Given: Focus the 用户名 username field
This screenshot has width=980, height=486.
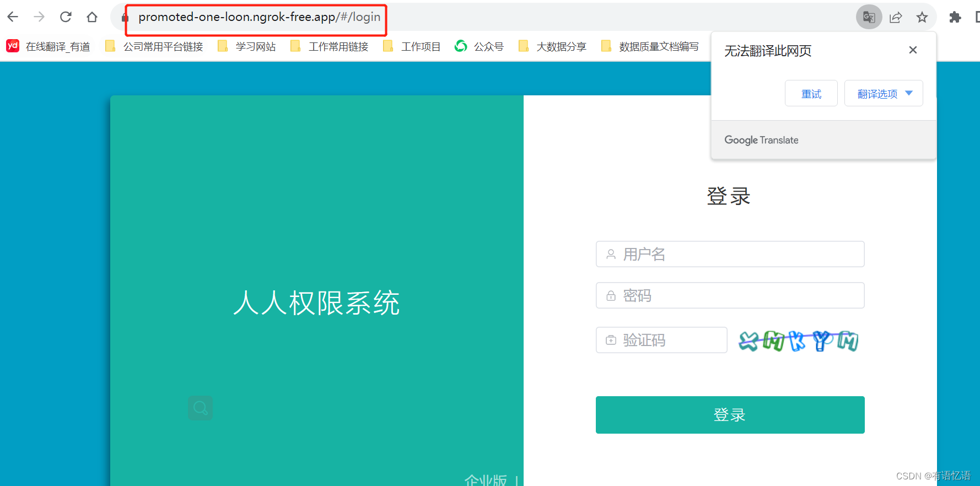Looking at the screenshot, I should [x=730, y=254].
